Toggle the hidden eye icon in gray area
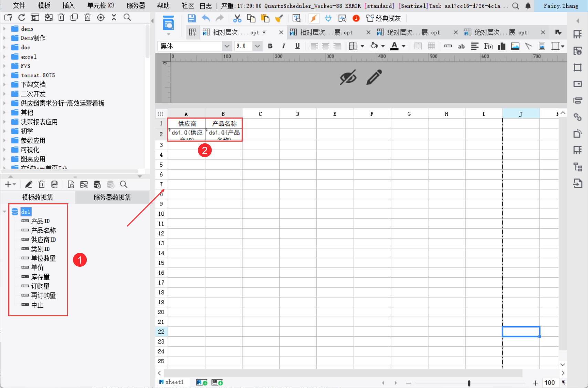This screenshot has height=388, width=588. coord(348,78)
